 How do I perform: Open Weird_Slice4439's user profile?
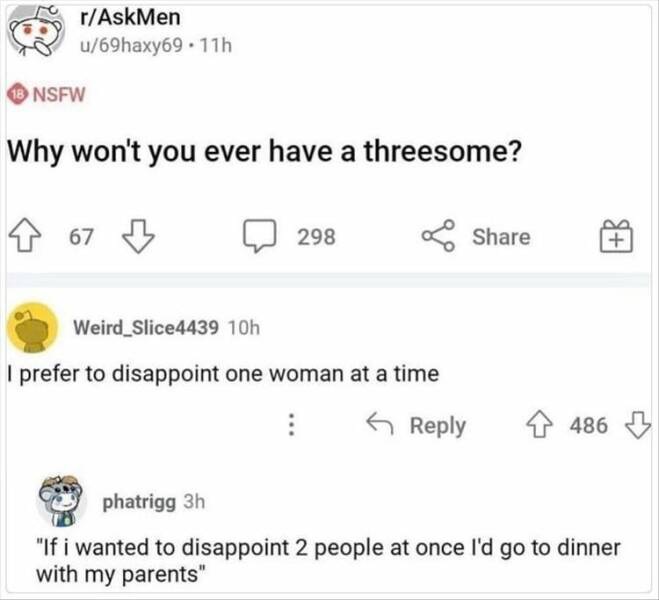coord(146,327)
